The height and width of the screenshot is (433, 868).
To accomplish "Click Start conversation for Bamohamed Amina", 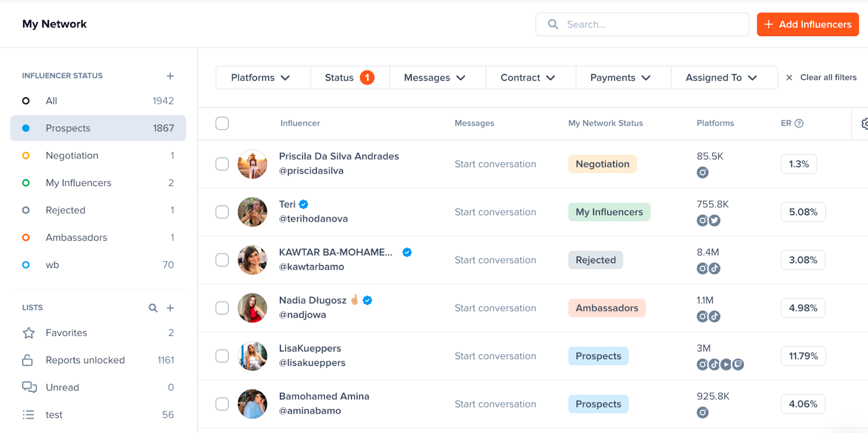I will (495, 404).
